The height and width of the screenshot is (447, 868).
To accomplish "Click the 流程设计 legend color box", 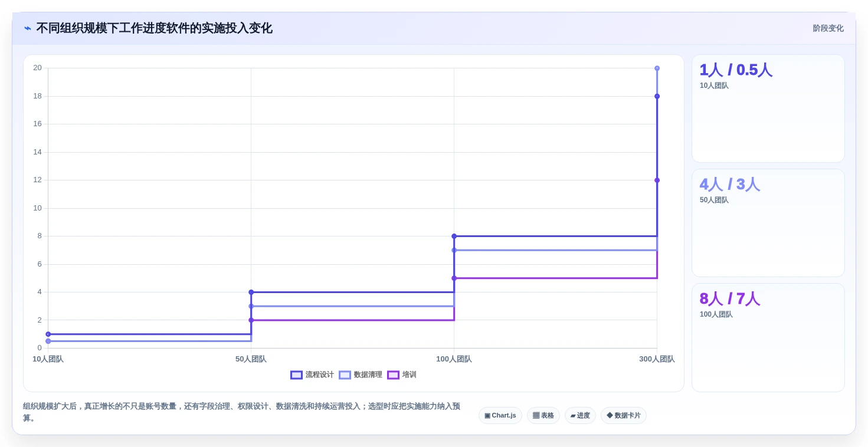I will (296, 375).
